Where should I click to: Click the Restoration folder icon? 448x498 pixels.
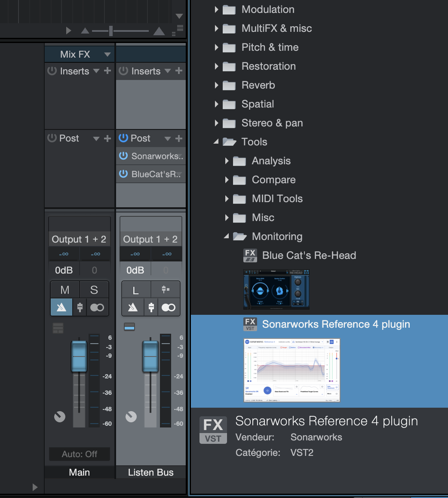229,66
